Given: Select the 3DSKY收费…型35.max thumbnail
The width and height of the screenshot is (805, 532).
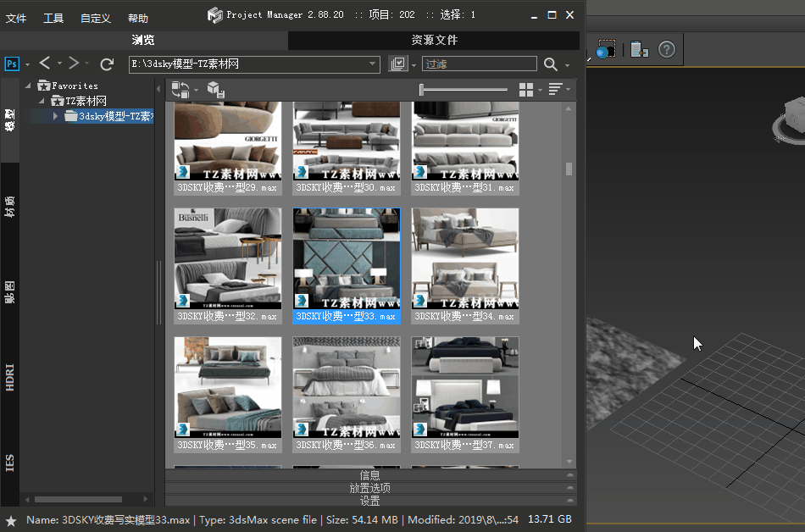Looking at the screenshot, I should (228, 389).
